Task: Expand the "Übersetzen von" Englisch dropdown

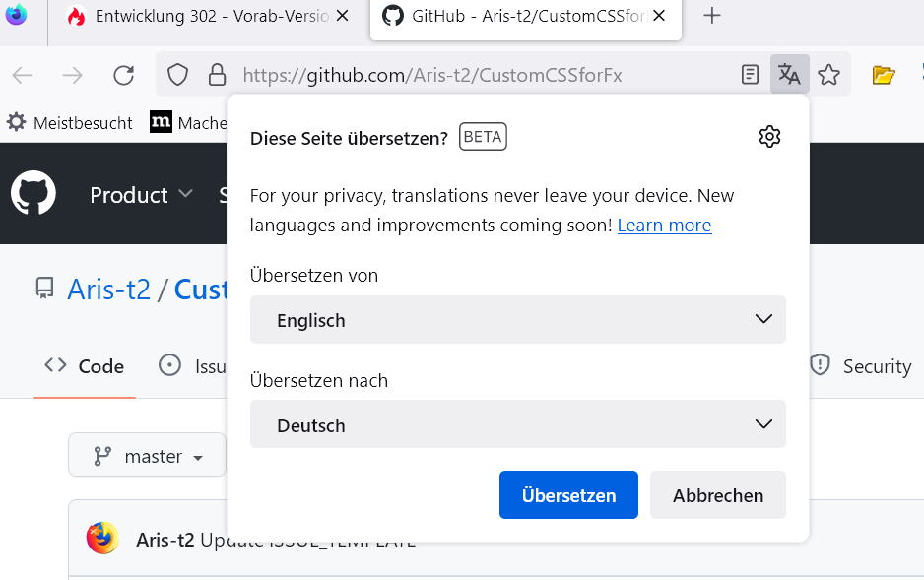Action: pyautogui.click(x=517, y=320)
